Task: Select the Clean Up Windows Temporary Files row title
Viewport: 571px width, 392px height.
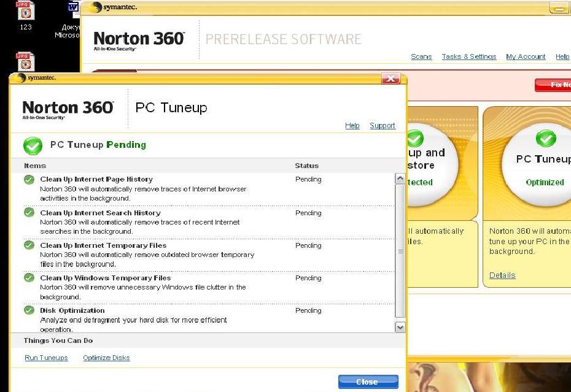Action: 106,278
